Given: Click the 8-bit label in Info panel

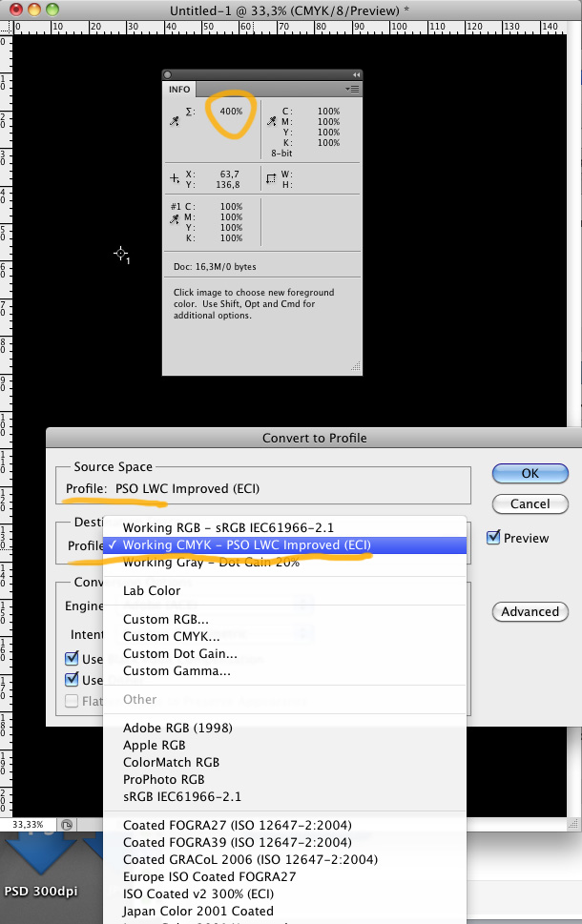Looking at the screenshot, I should tap(281, 154).
